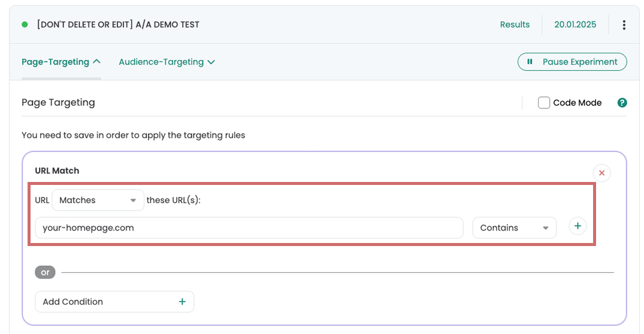Open the URL Matches dropdown
Viewport: 644px width, 334px height.
(x=98, y=201)
